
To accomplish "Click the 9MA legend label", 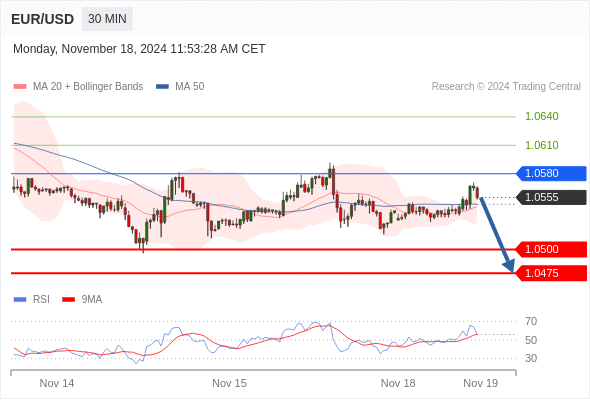I will [x=92, y=300].
